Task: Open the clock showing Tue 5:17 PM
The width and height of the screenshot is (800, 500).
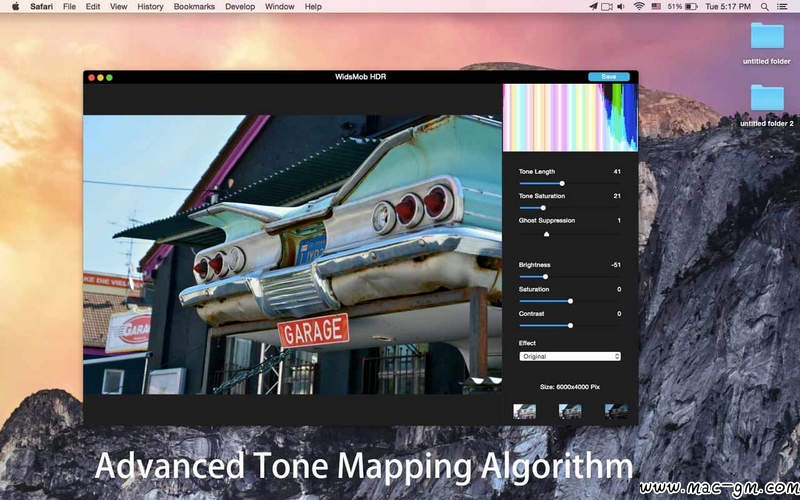Action: pos(728,7)
